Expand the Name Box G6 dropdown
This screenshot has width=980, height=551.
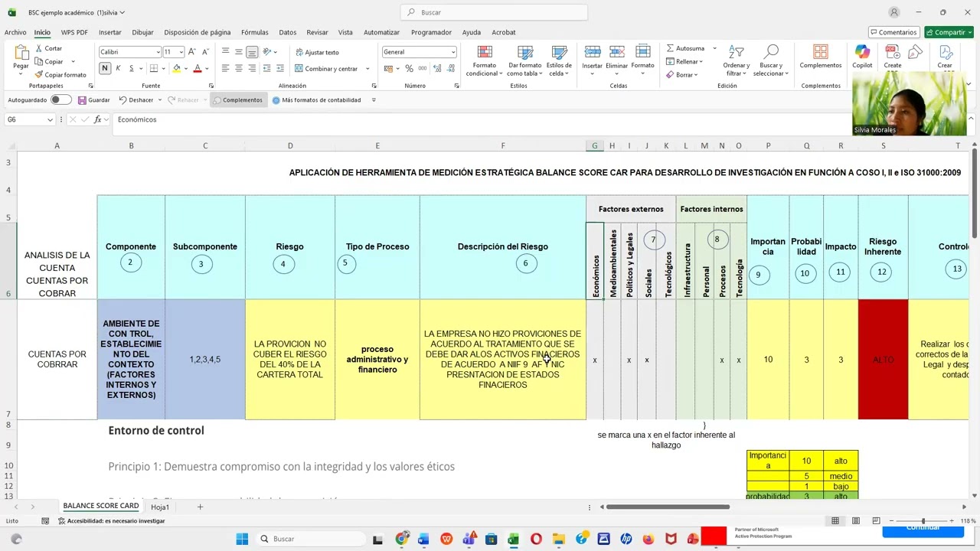point(50,119)
